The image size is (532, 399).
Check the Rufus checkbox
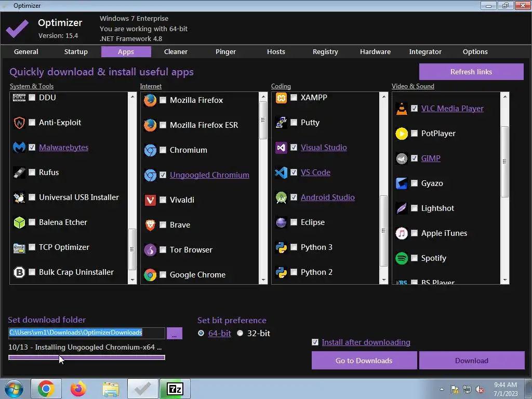click(32, 172)
